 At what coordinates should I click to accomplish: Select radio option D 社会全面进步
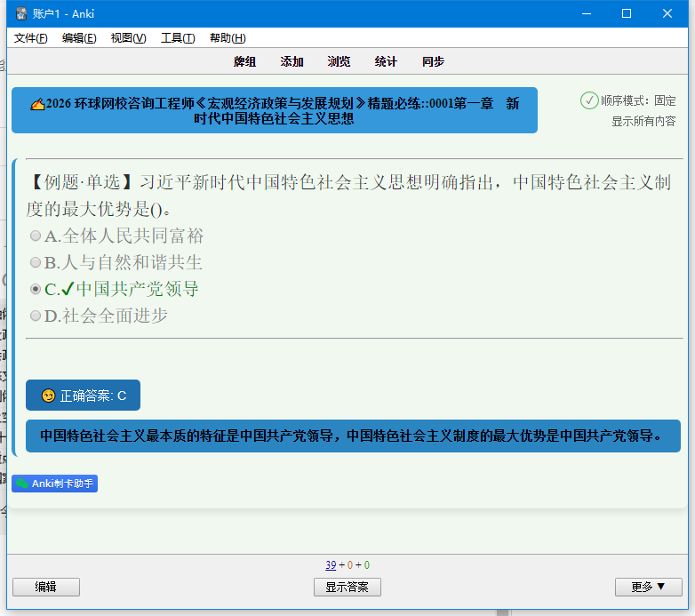36,316
